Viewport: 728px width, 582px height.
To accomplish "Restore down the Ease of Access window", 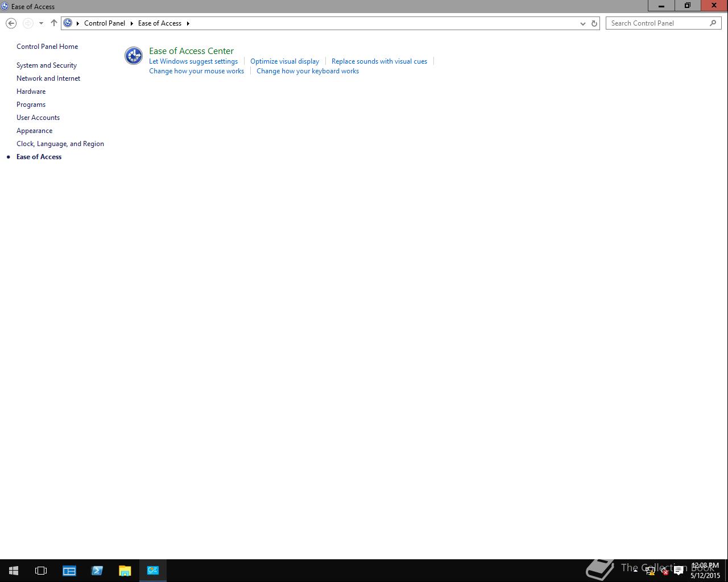I will tap(688, 6).
